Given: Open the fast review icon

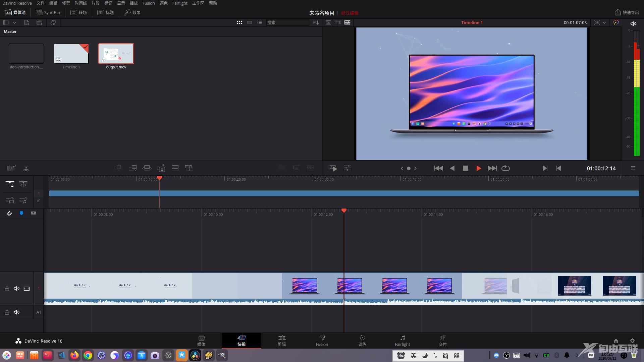Looking at the screenshot, I should 333,168.
